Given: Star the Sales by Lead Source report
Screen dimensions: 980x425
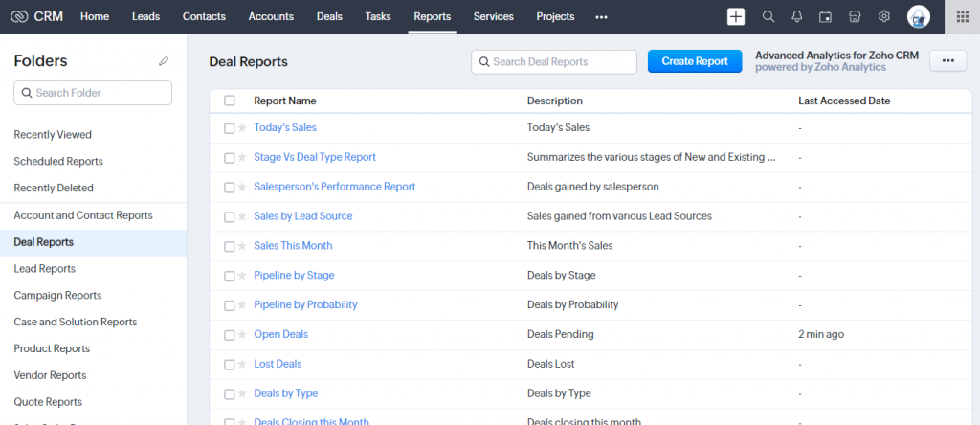Looking at the screenshot, I should pyautogui.click(x=242, y=216).
